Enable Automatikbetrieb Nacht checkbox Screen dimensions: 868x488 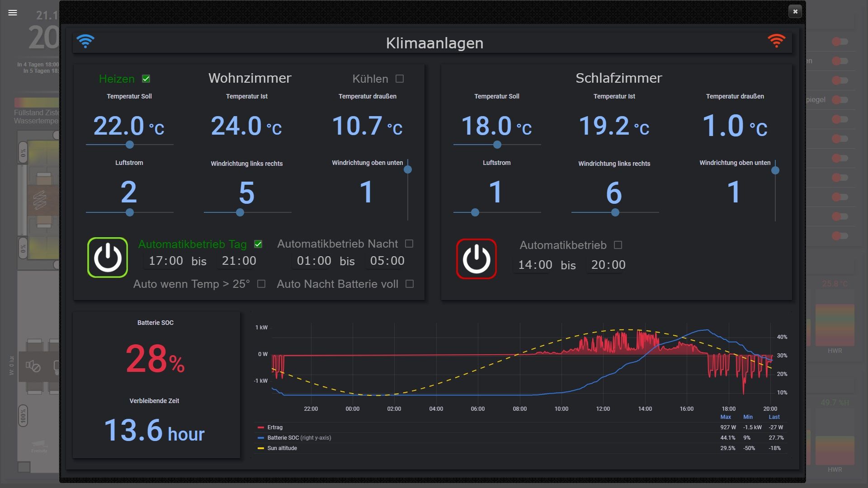click(409, 244)
